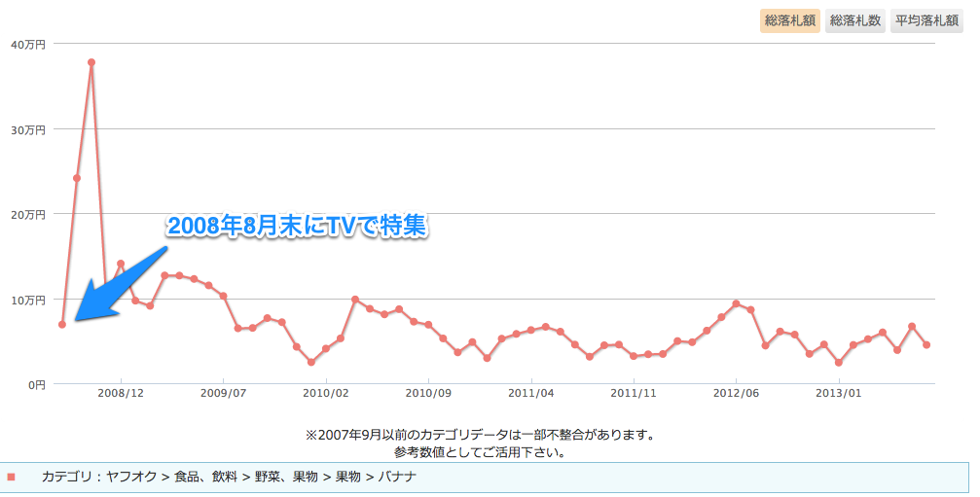Image resolution: width=980 pixels, height=497 pixels.
Task: Show the 平均落札額 chart
Action: [926, 20]
